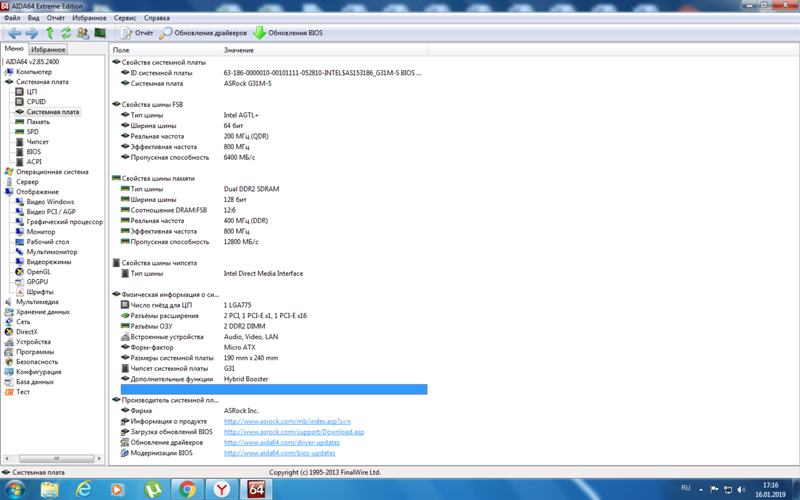Open the green monitor diagnostics icon

pyautogui.click(x=100, y=33)
